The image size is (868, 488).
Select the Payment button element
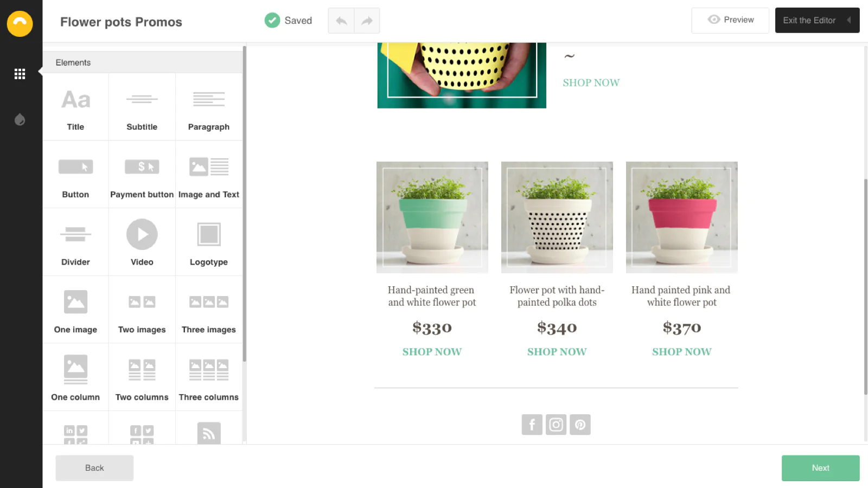coord(142,175)
